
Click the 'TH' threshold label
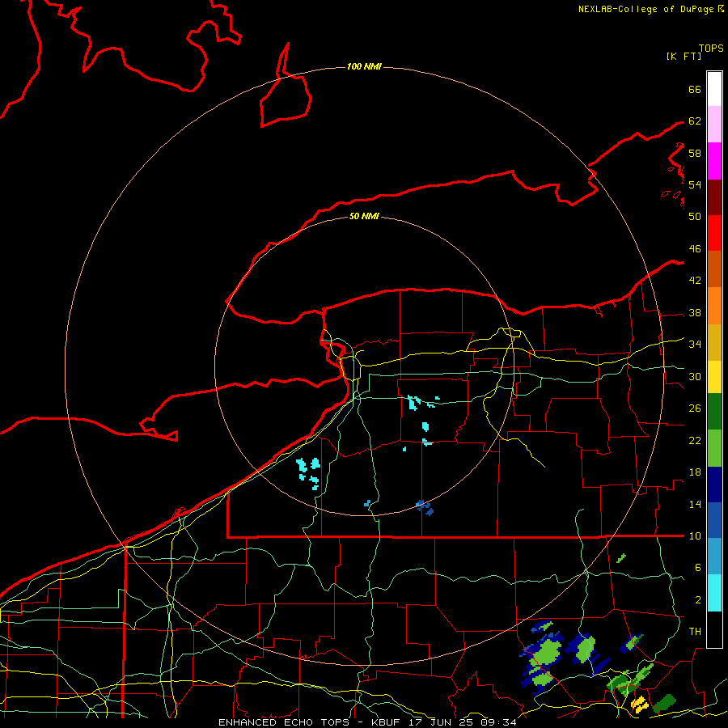tap(695, 632)
